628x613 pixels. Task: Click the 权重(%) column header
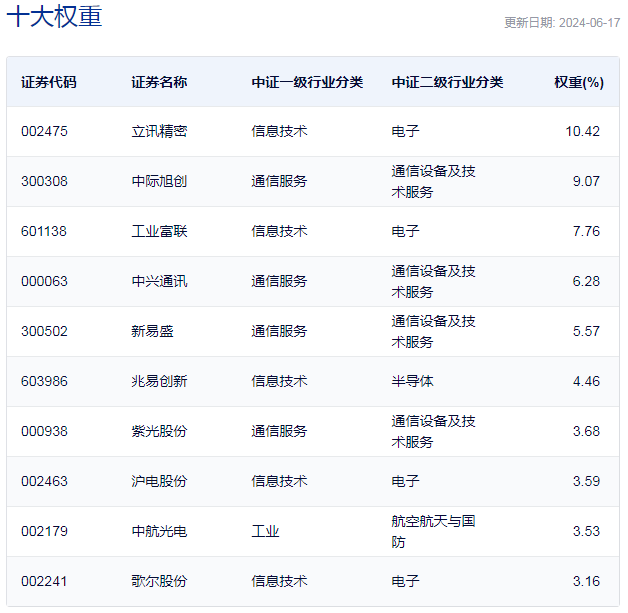click(x=579, y=82)
